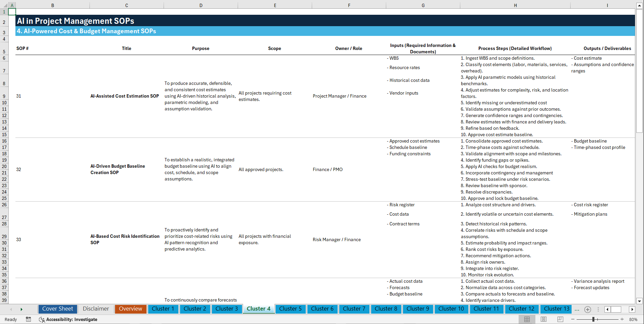Switch to the Cluster 7 sheet tab
Screen dimensions: 644x324
[x=354, y=309]
